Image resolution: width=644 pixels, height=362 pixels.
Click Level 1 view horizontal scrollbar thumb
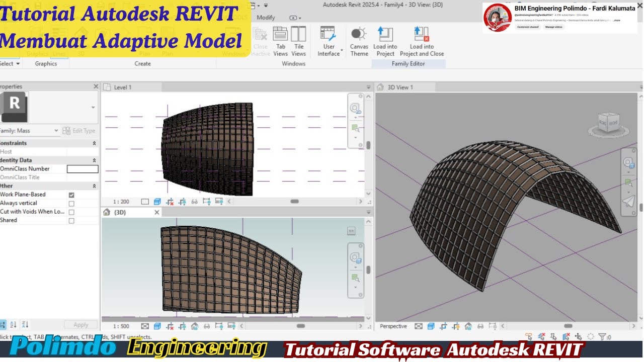tap(295, 202)
